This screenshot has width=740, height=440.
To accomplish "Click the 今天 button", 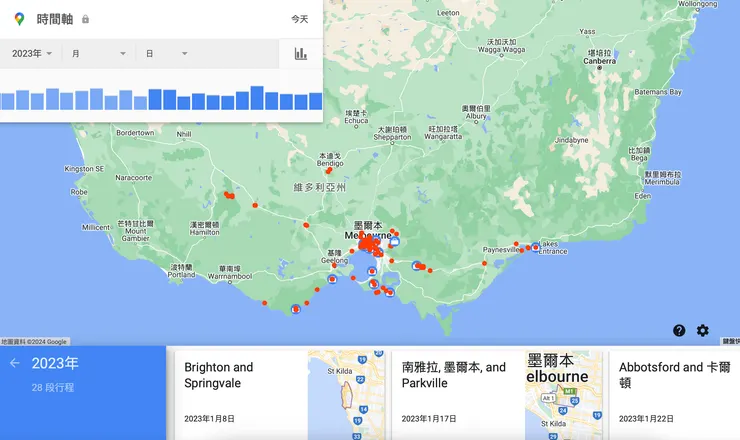I will 299,19.
